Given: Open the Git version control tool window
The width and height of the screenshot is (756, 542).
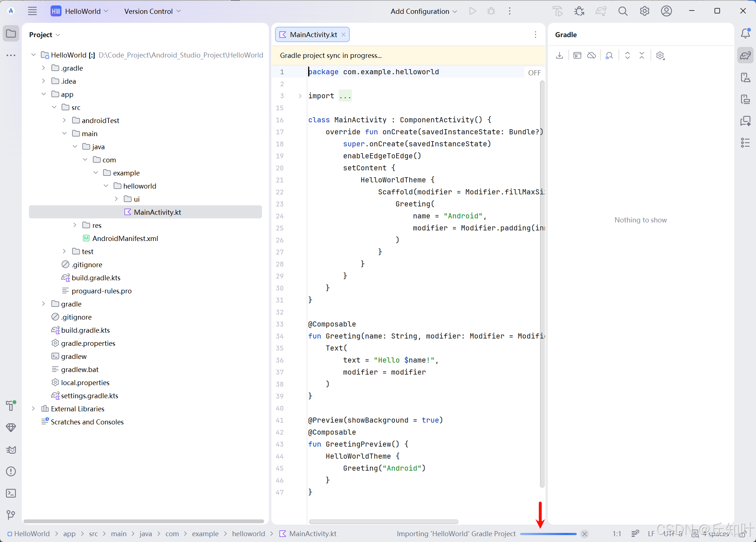Looking at the screenshot, I should 11,515.
